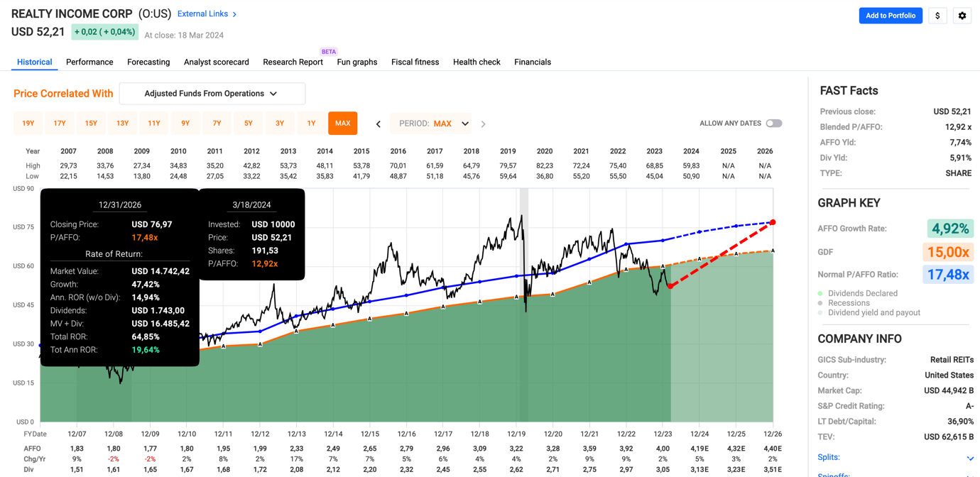Toggle Recessions legend visibility
The width and height of the screenshot is (980, 477).
coord(848,303)
